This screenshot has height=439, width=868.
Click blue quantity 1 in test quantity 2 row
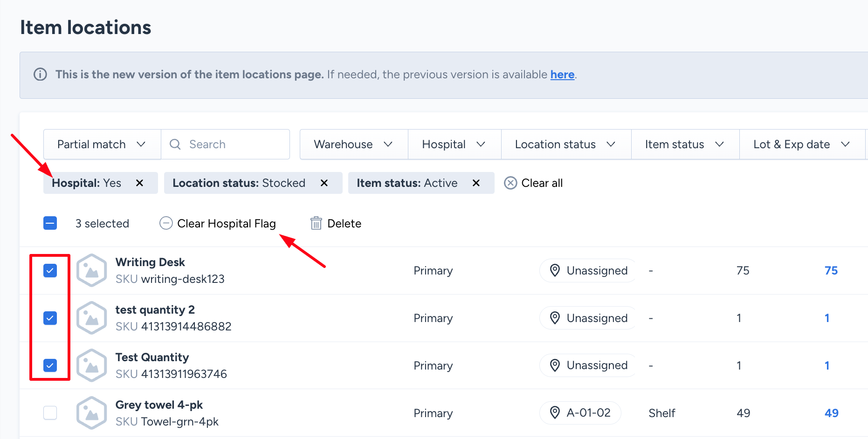tap(827, 318)
